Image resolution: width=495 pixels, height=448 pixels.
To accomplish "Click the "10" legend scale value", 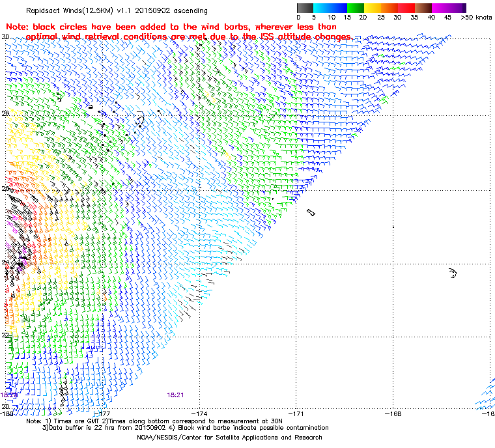I will tap(331, 18).
